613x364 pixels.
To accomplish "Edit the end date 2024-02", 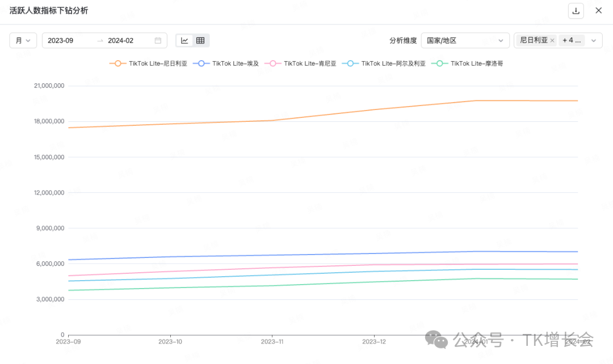I will tap(121, 40).
